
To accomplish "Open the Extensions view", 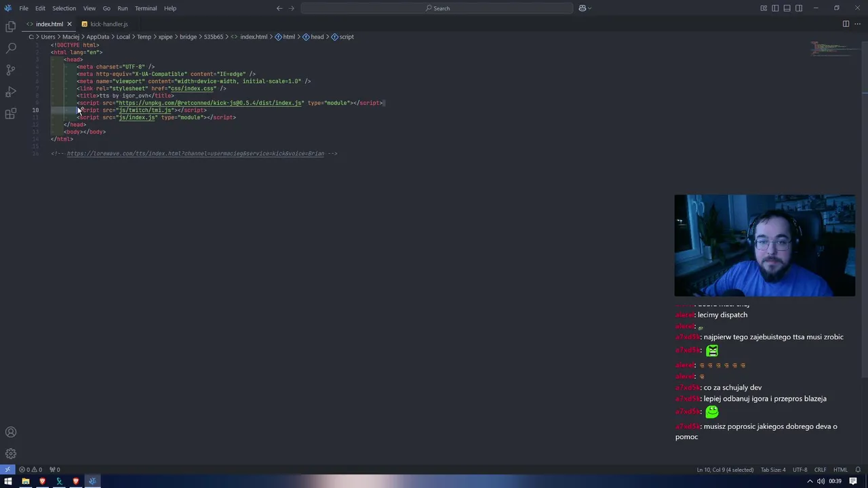I will [11, 114].
